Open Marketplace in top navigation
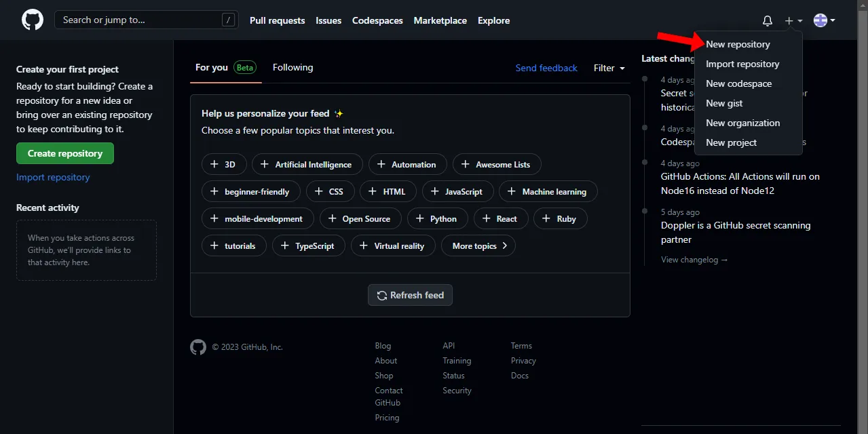 point(440,20)
